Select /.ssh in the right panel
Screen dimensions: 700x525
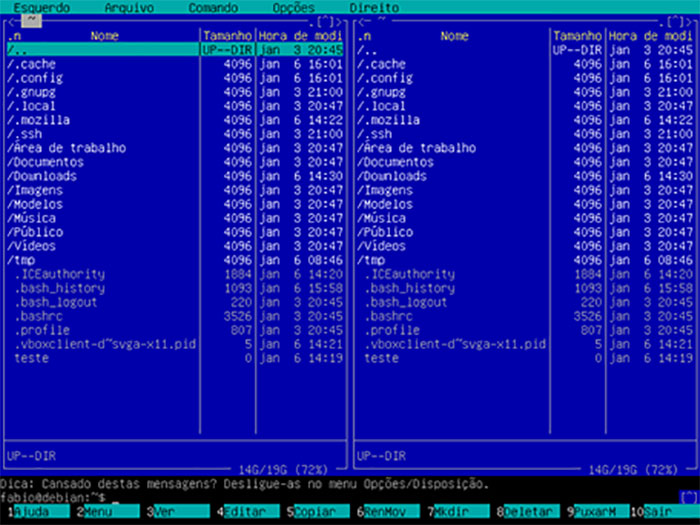[525, 134]
